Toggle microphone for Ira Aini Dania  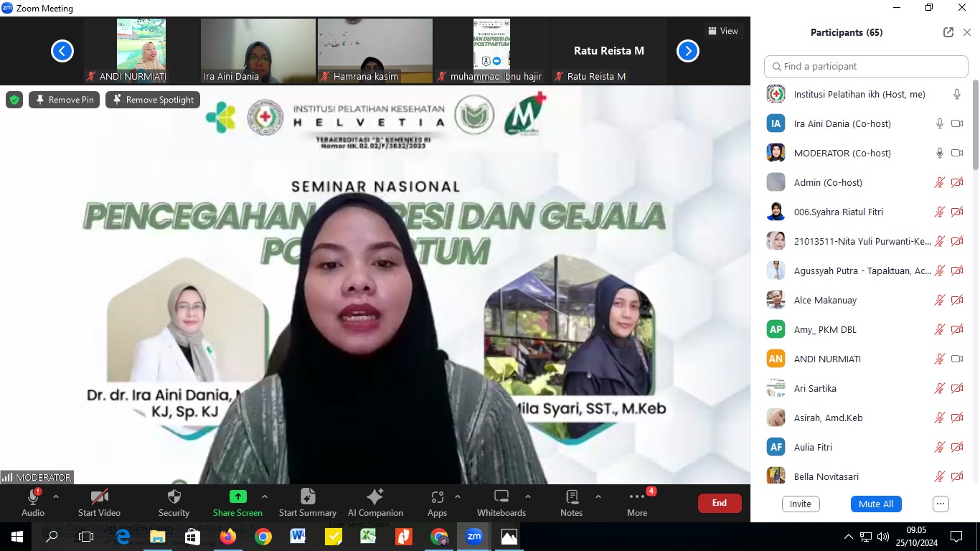click(x=939, y=123)
